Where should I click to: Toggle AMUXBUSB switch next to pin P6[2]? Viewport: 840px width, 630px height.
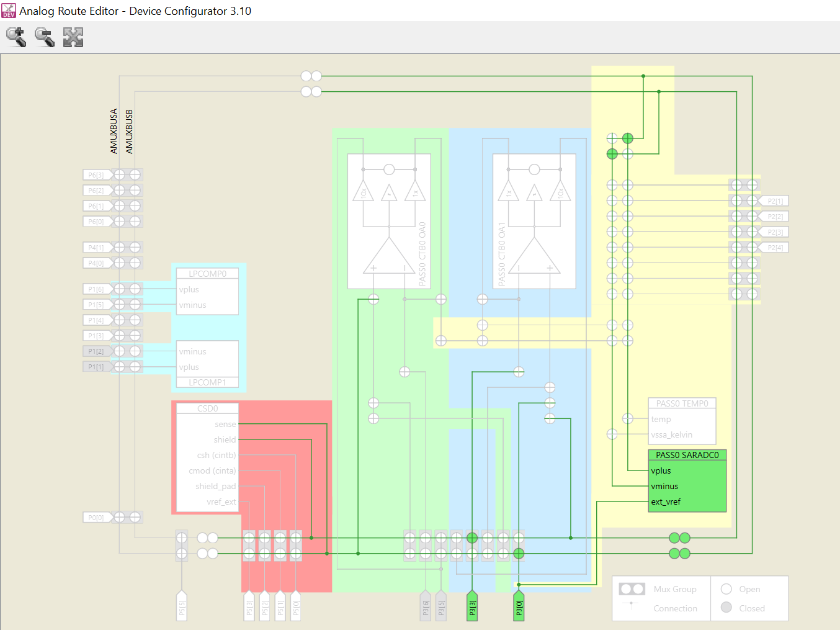[x=135, y=191]
